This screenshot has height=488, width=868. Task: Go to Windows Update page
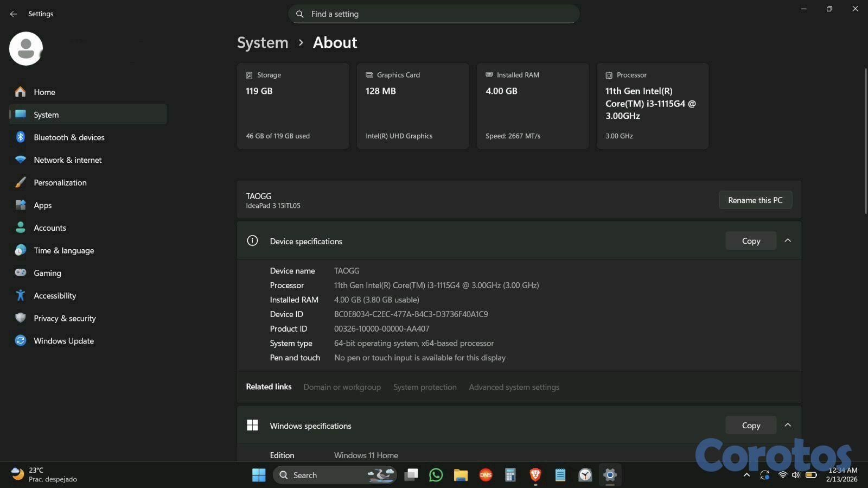point(63,341)
